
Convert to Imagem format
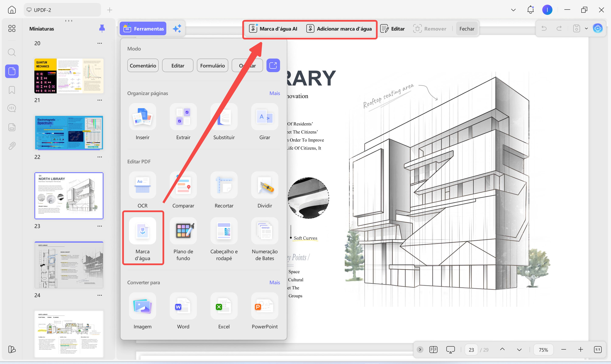coord(143,311)
